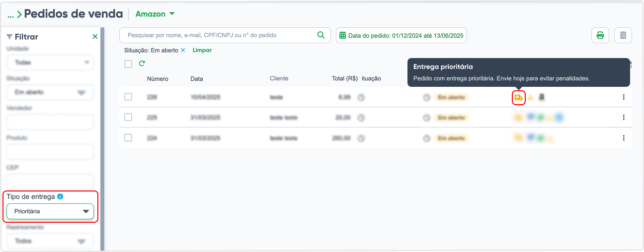Open the Tipo de entrega Prioritária dropdown

50,211
